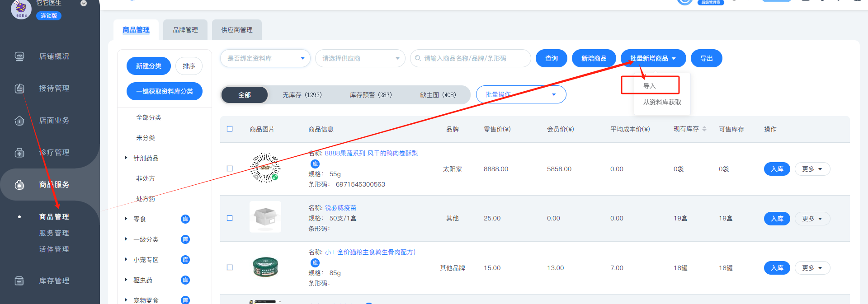Select checkbox for 8888果蔬系列 product row
868x304 pixels.
pyautogui.click(x=230, y=168)
